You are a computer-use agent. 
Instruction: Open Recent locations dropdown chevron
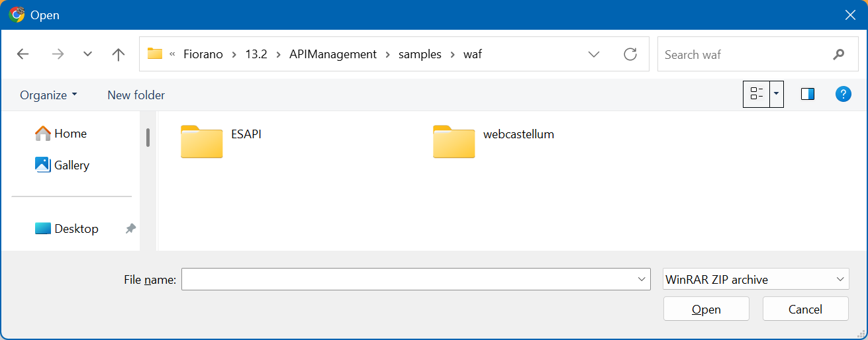click(x=87, y=54)
